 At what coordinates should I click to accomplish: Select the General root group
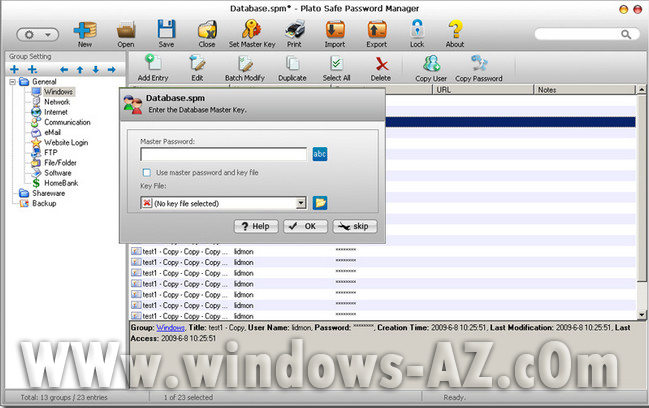tap(44, 82)
